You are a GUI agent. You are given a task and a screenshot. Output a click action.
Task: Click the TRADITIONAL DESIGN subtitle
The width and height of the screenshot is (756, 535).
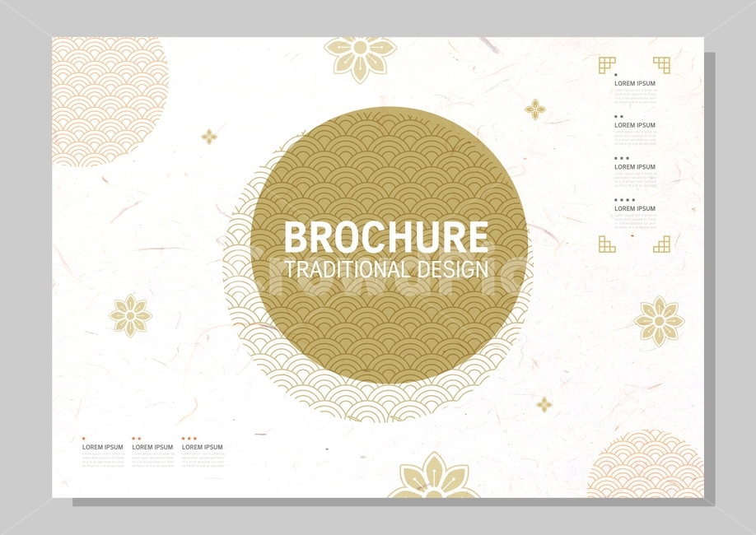pyautogui.click(x=387, y=269)
